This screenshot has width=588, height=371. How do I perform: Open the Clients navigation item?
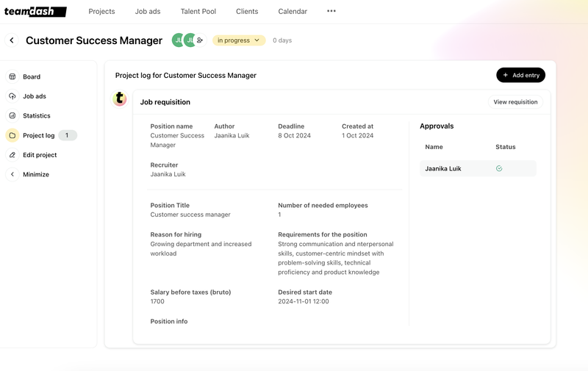[247, 11]
